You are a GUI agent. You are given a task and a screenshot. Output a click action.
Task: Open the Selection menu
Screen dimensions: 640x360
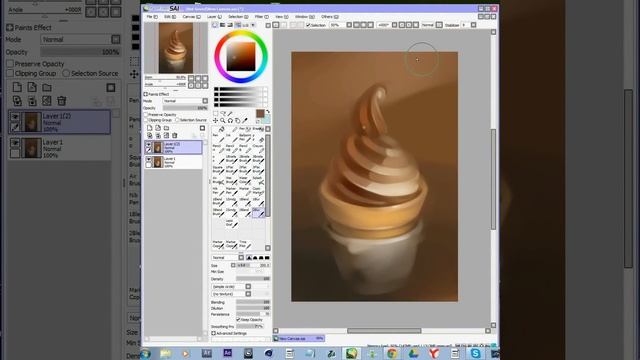click(x=238, y=17)
